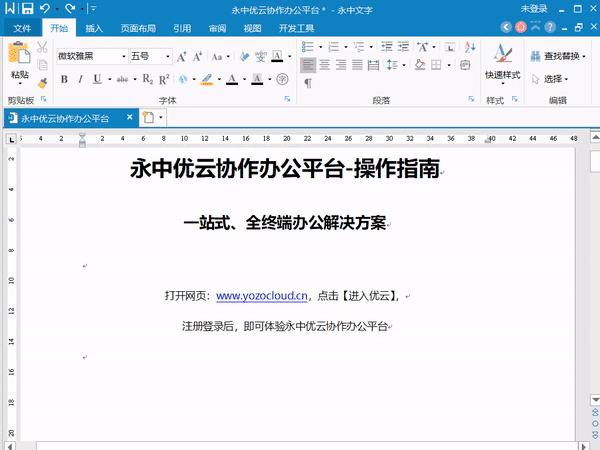Viewport: 600px width, 450px height.
Task: Click the Decrease Indent icon
Action: tap(386, 47)
